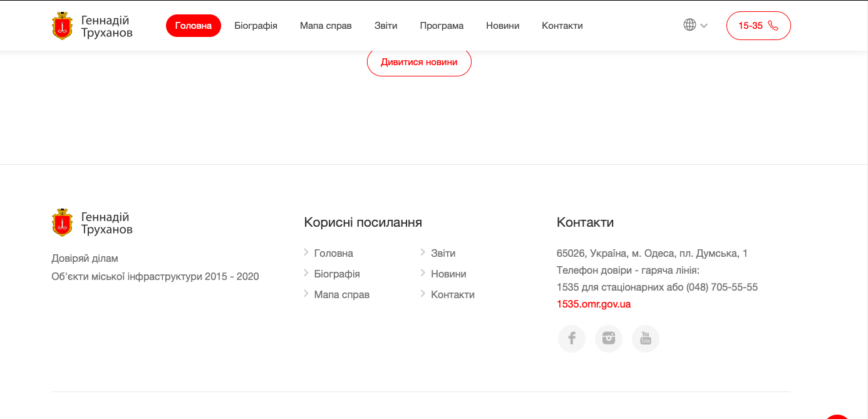Open the YouTube social icon in footer
This screenshot has width=868, height=419.
(x=645, y=339)
